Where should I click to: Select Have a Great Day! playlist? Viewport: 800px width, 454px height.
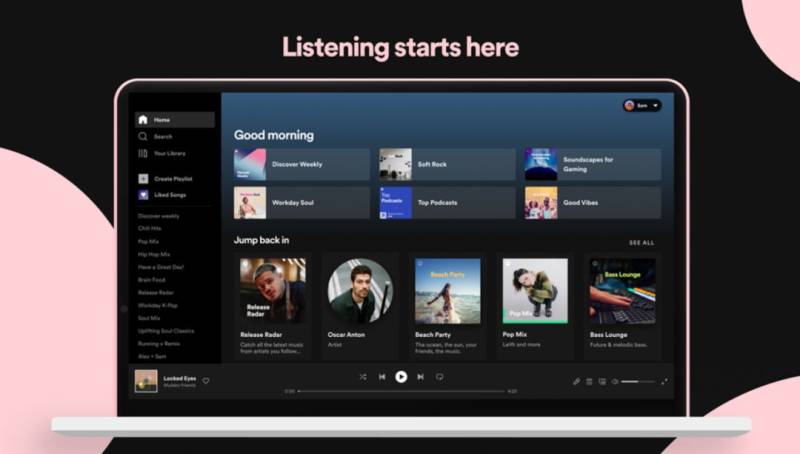click(161, 267)
